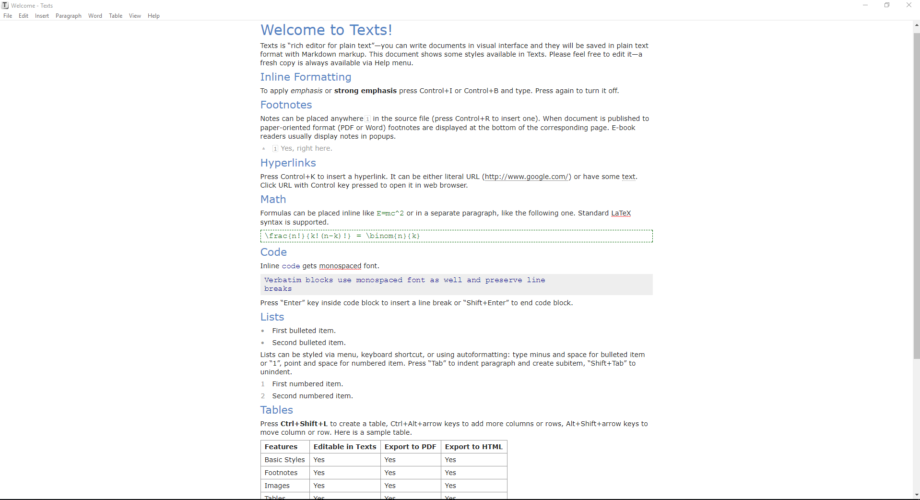Click the underlined word 'monospaced'

340,266
